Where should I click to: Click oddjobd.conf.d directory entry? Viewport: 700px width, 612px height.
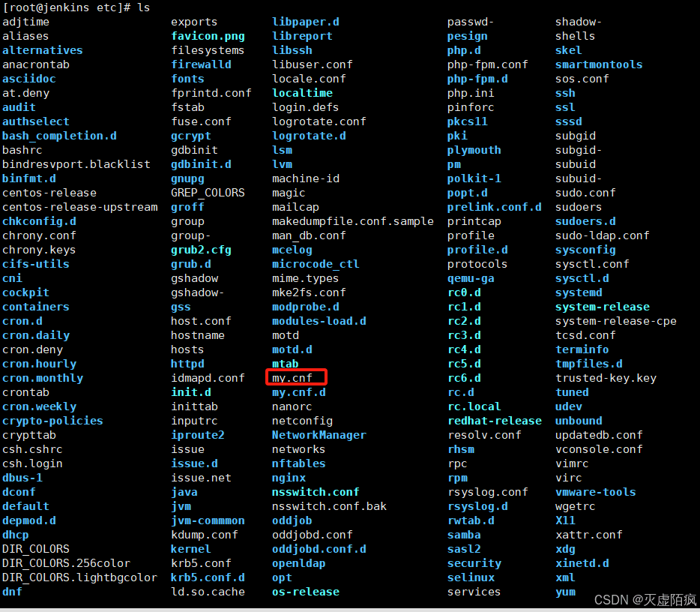319,549
